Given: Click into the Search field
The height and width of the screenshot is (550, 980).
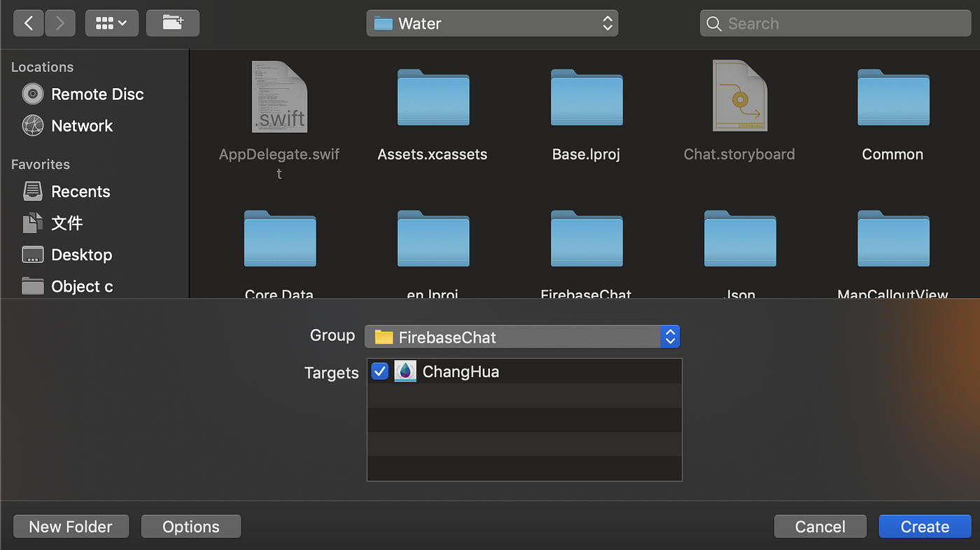Looking at the screenshot, I should point(835,23).
